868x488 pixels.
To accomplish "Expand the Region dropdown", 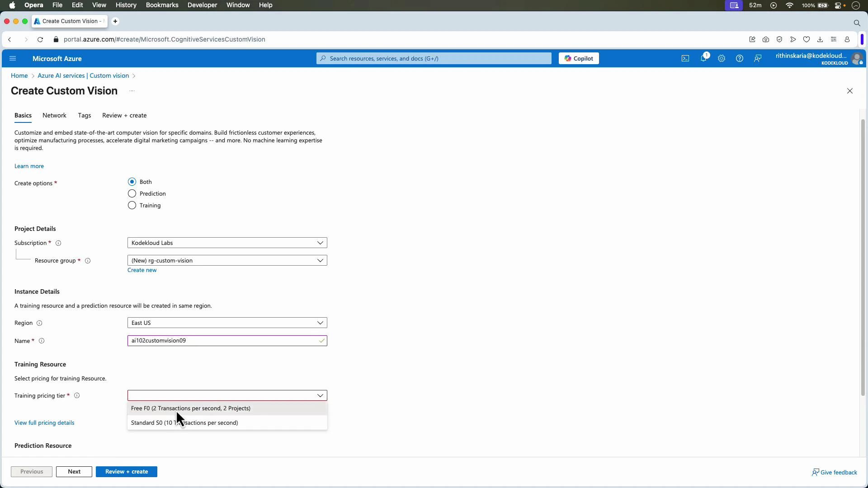I will 227,323.
